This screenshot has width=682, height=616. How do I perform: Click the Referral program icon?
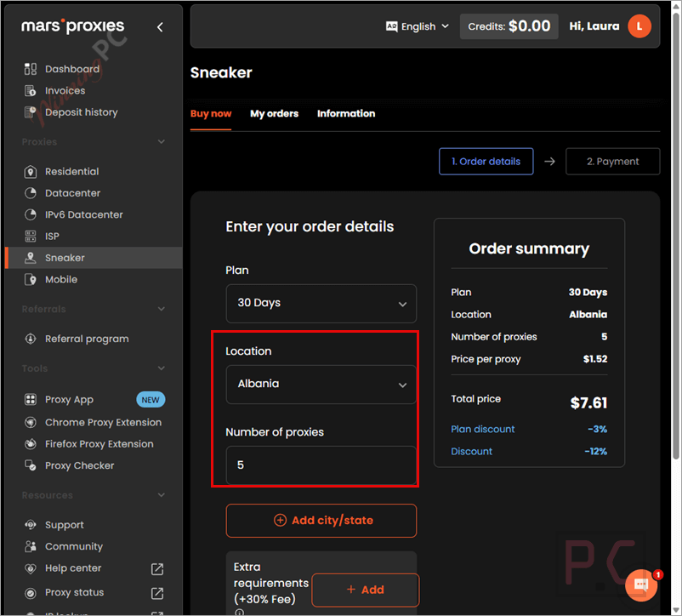point(31,339)
